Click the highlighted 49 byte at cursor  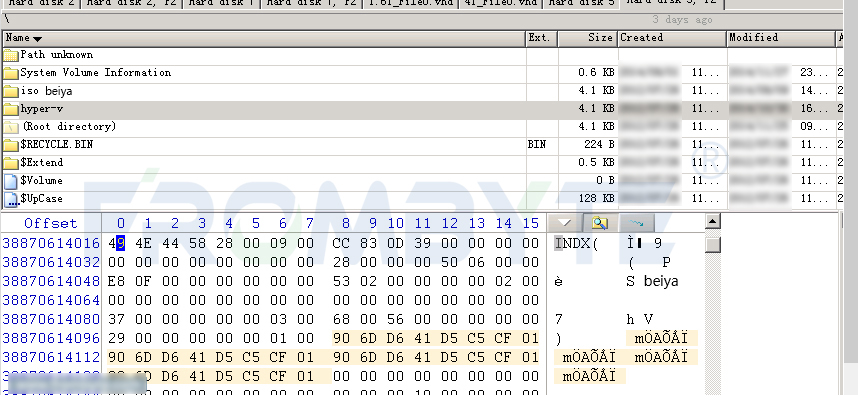click(x=117, y=243)
